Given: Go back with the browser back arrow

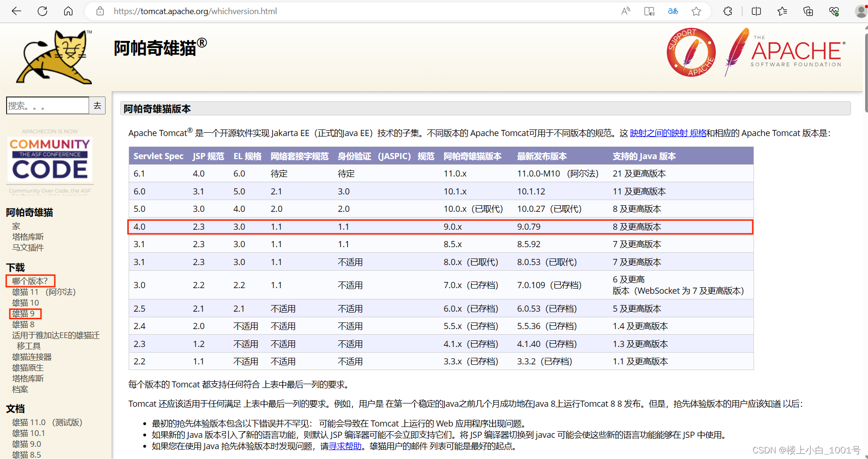Looking at the screenshot, I should (16, 11).
